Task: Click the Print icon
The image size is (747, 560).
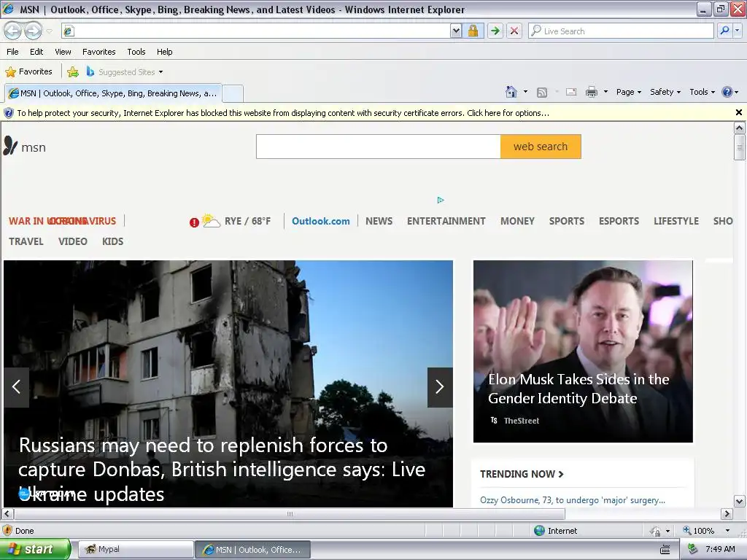Action: point(591,92)
